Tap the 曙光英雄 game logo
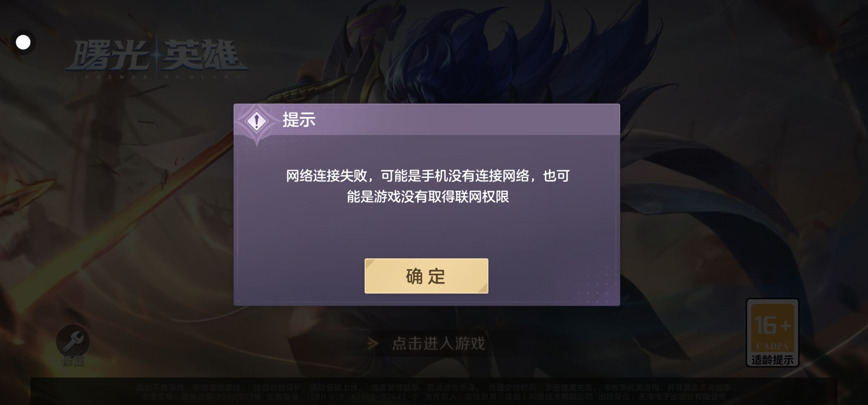 [157, 57]
